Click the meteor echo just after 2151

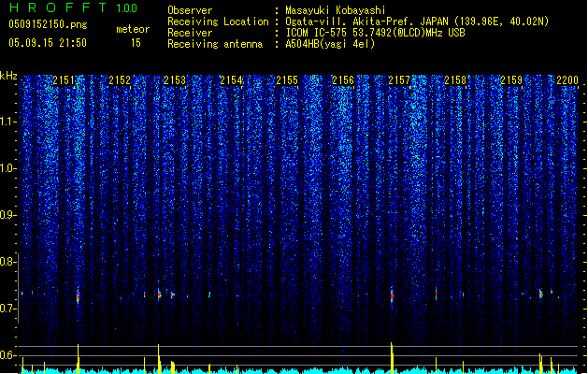[x=78, y=296]
